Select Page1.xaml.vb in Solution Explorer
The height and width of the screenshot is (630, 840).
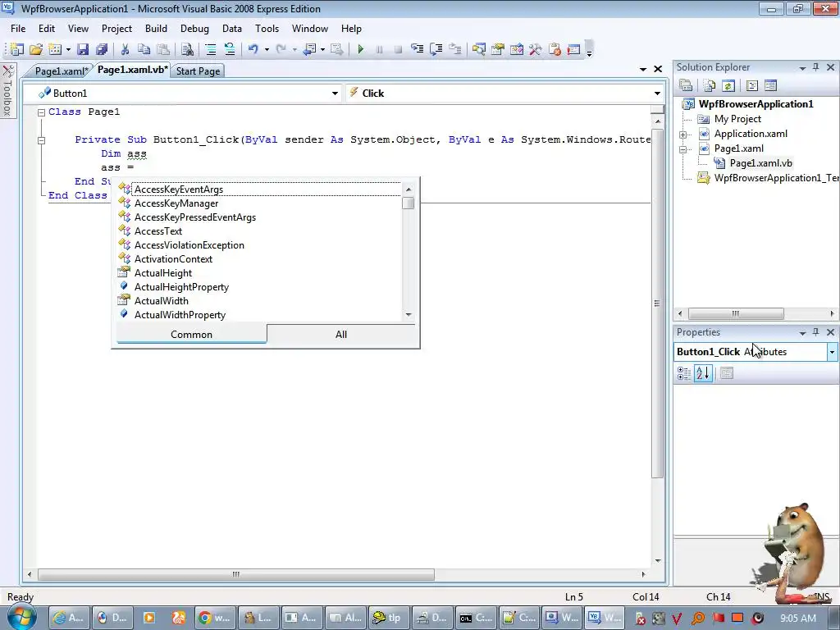(x=760, y=163)
